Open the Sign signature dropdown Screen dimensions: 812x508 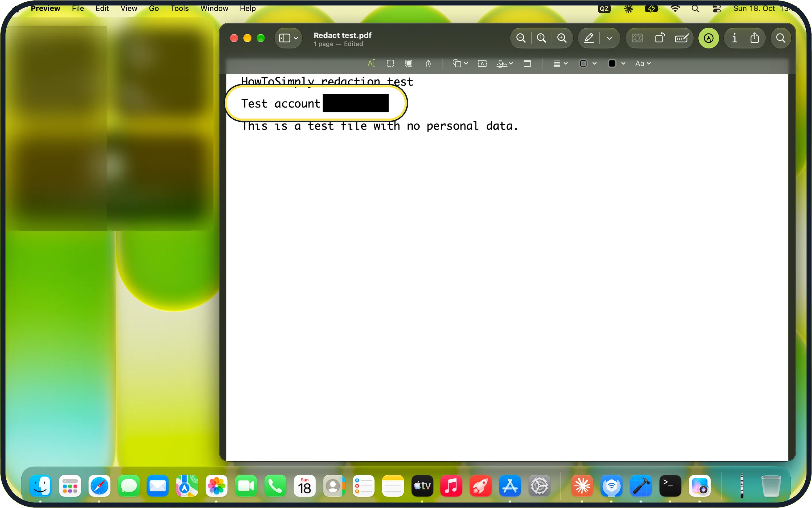point(505,63)
